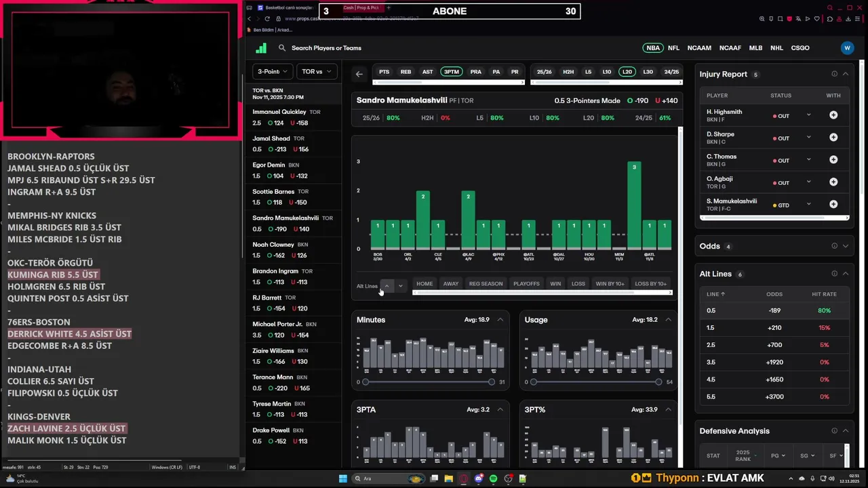Viewport: 868px width, 488px height.
Task: Switch to PRA stat tab
Action: [476, 72]
